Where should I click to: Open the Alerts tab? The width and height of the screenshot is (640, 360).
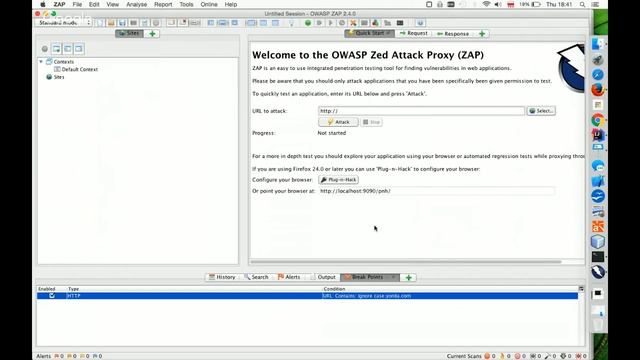[289, 277]
